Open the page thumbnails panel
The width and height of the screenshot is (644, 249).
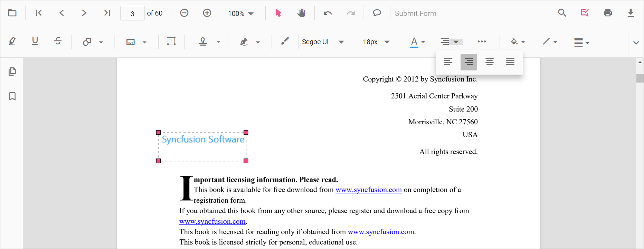point(12,71)
